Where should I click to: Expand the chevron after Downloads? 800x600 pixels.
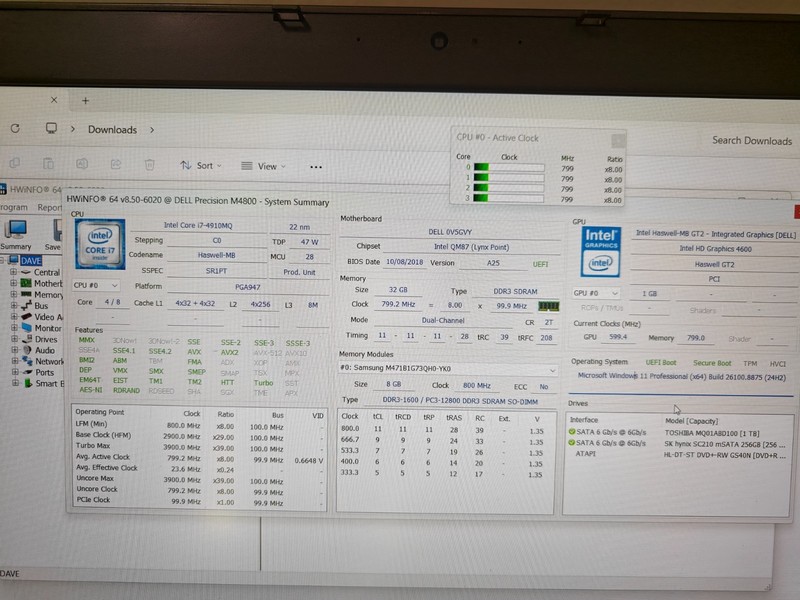click(x=152, y=130)
